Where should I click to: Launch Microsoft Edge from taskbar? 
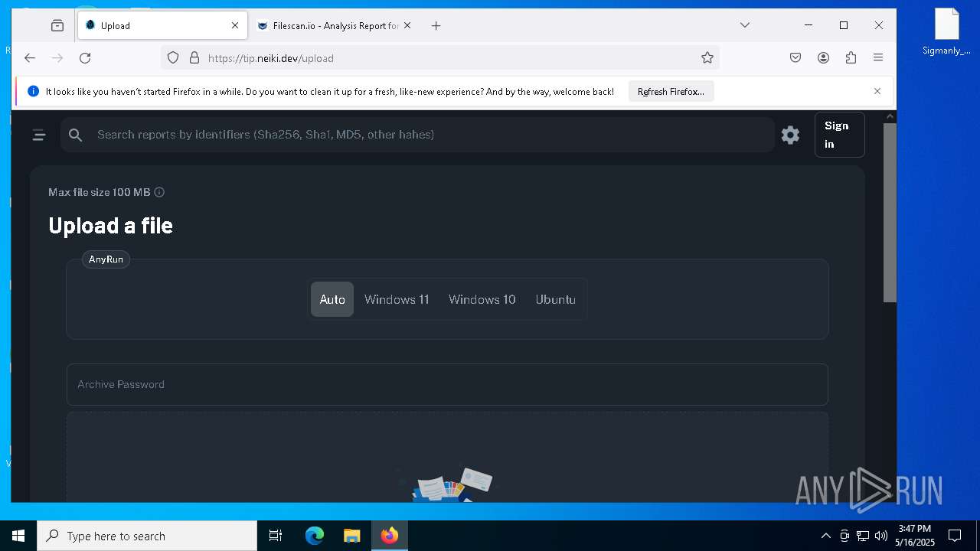tap(315, 536)
